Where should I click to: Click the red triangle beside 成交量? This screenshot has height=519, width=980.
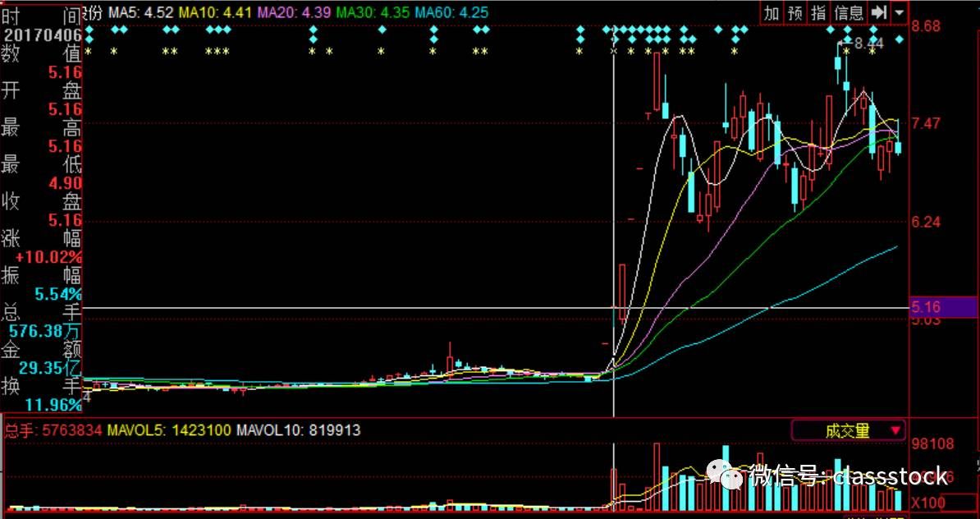[895, 430]
